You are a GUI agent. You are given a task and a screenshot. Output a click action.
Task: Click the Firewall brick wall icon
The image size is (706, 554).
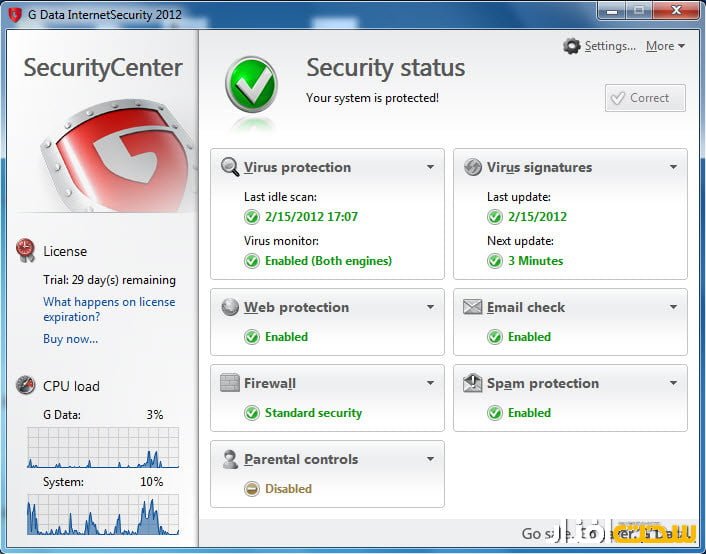(230, 383)
